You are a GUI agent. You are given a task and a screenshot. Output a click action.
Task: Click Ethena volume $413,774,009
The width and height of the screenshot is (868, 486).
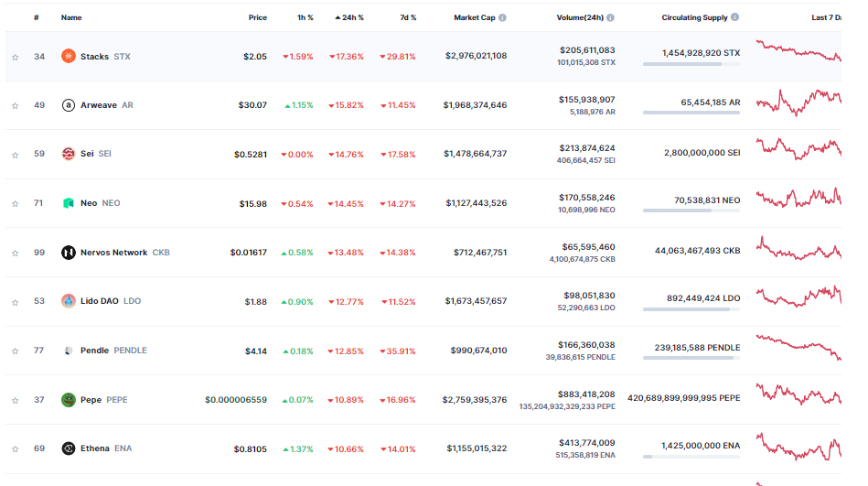pyautogui.click(x=587, y=443)
